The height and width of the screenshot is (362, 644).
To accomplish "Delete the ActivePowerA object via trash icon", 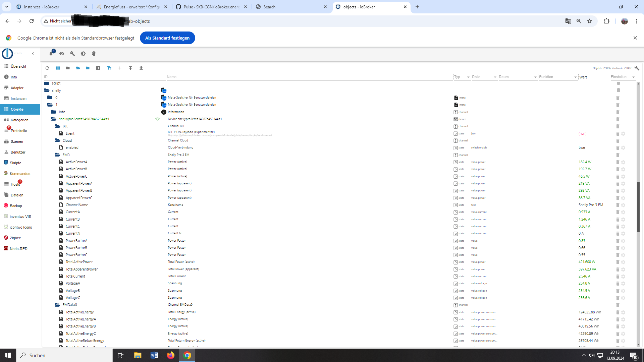I will (618, 162).
